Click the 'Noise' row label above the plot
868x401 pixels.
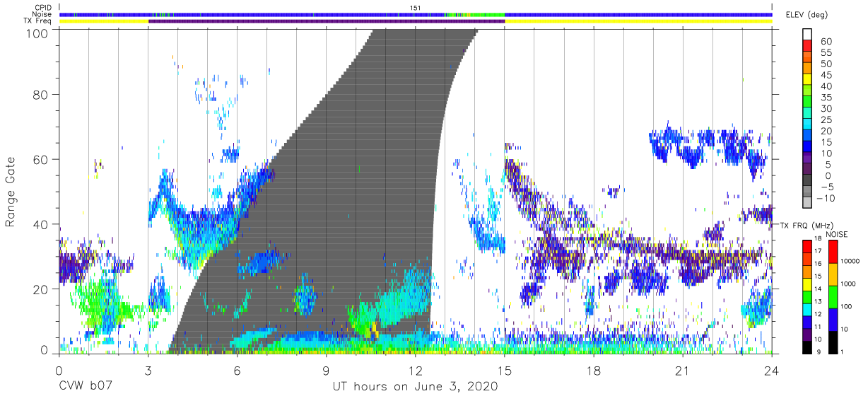click(42, 14)
